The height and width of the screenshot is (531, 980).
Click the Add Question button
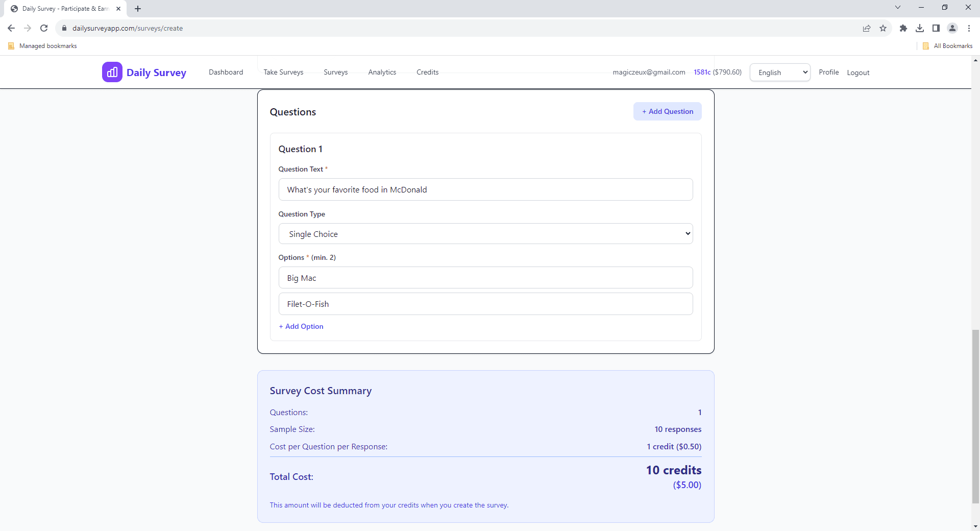[667, 111]
